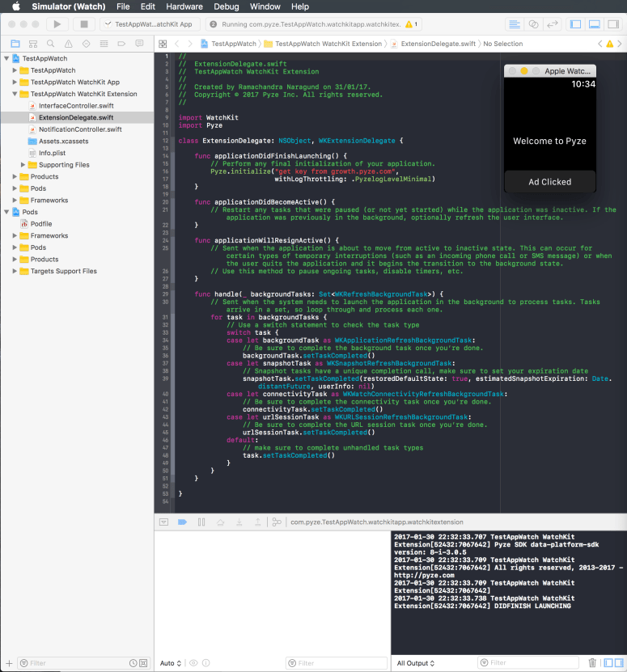The width and height of the screenshot is (627, 672).
Task: Pause program execution in debug bar
Action: pyautogui.click(x=201, y=522)
